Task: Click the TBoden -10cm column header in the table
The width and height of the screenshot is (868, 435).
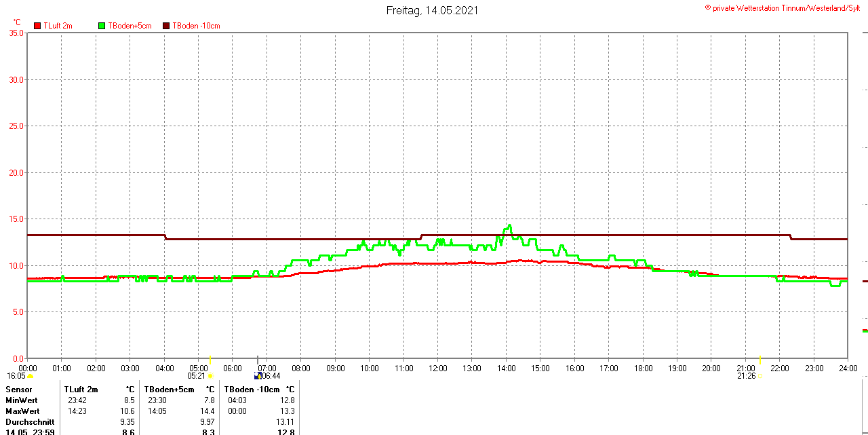Action: click(252, 390)
